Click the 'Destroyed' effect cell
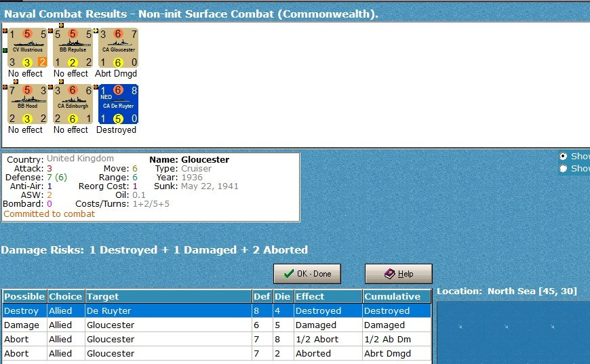This screenshot has width=590, height=364. pos(328,310)
